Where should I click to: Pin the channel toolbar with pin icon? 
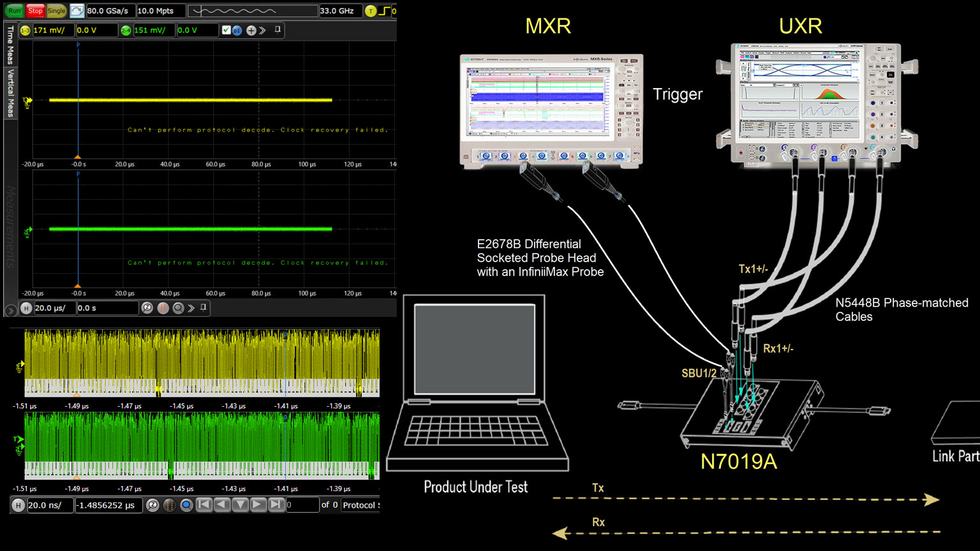[278, 30]
